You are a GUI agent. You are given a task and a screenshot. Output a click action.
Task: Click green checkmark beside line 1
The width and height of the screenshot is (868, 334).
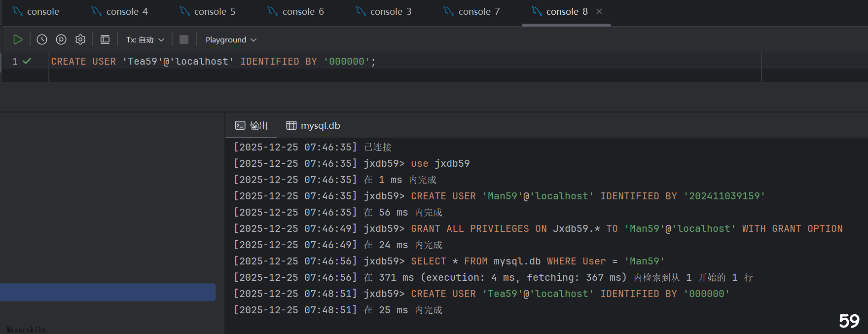(x=27, y=61)
